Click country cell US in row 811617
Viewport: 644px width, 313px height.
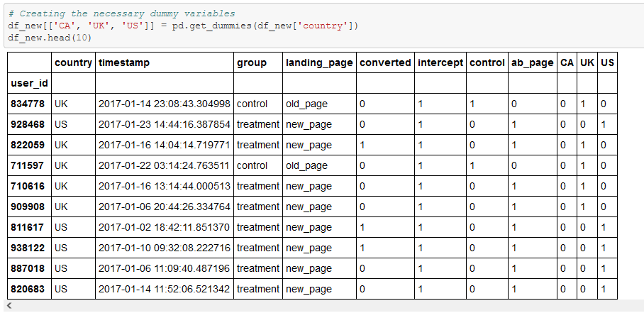[61, 227]
